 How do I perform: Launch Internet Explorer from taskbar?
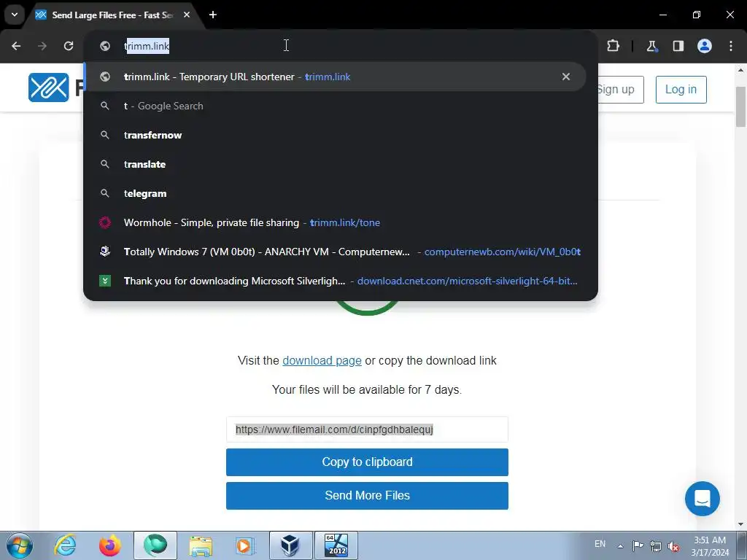coord(65,545)
